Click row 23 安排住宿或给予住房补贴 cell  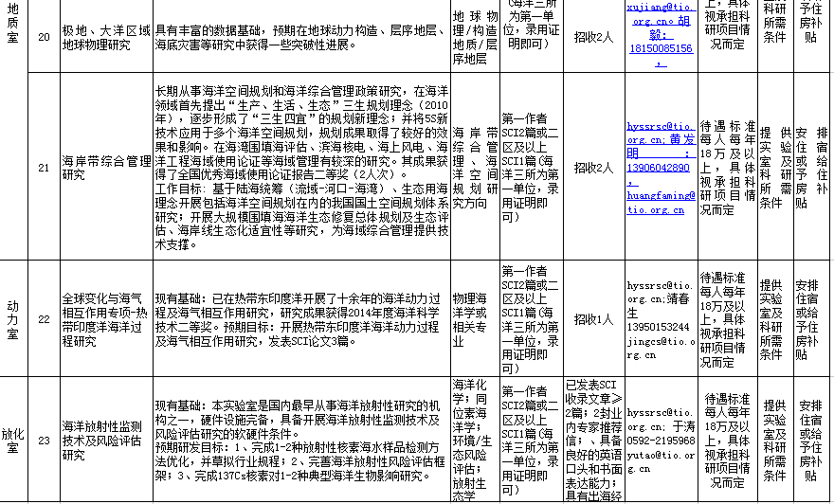coord(813,441)
